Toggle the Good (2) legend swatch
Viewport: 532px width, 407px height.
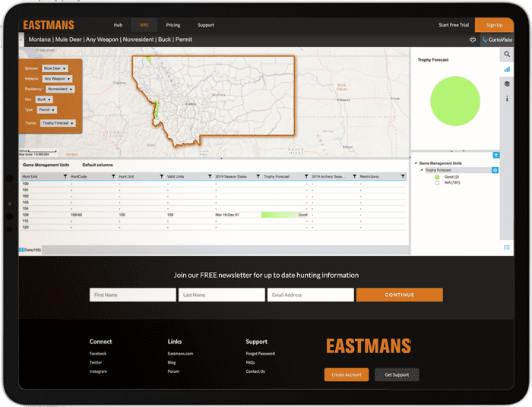tap(437, 177)
